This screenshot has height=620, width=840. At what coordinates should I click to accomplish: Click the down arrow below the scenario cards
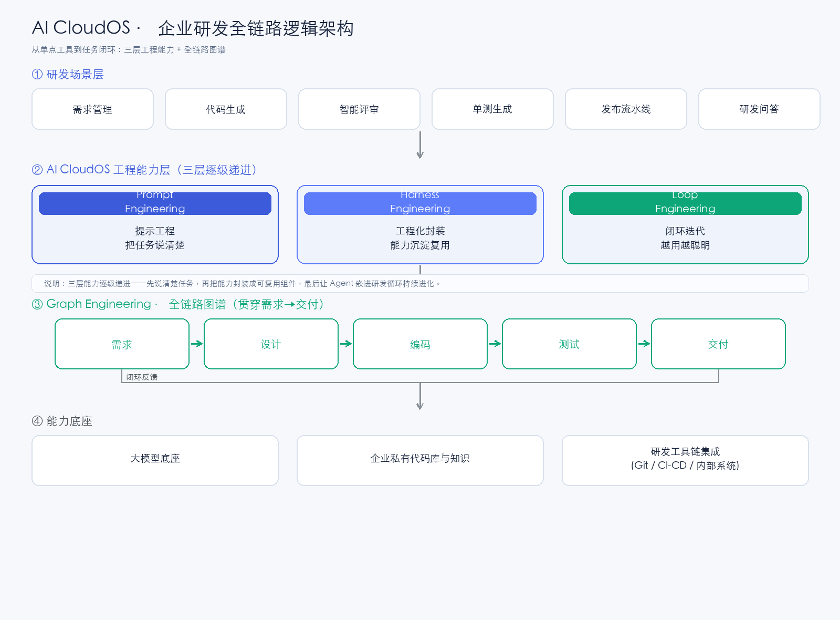coord(420,145)
